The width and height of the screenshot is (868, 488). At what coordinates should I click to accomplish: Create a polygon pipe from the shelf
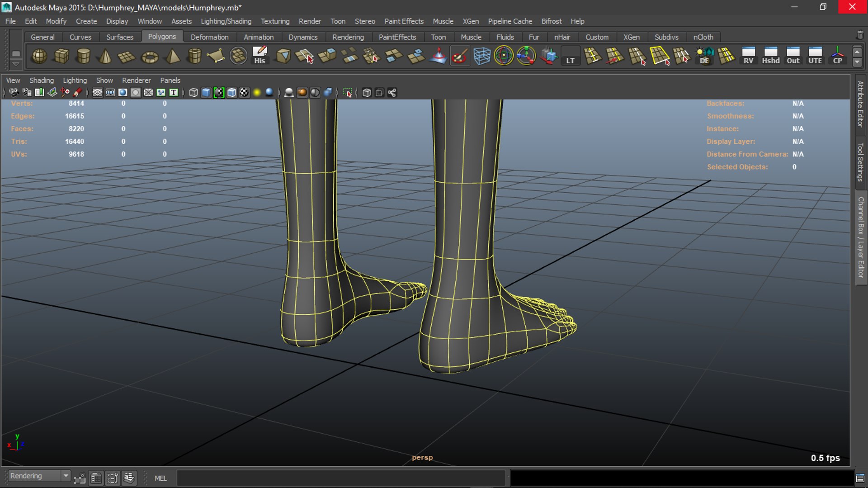194,56
